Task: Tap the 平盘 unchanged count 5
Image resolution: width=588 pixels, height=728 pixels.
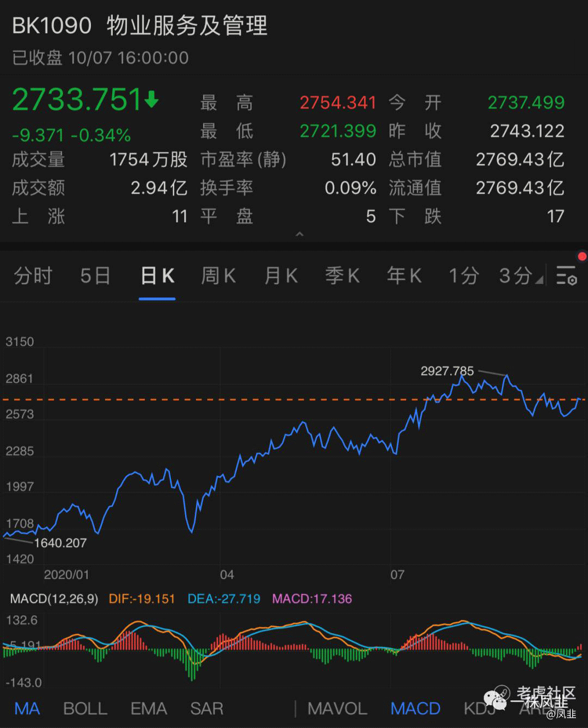Action: coord(371,217)
